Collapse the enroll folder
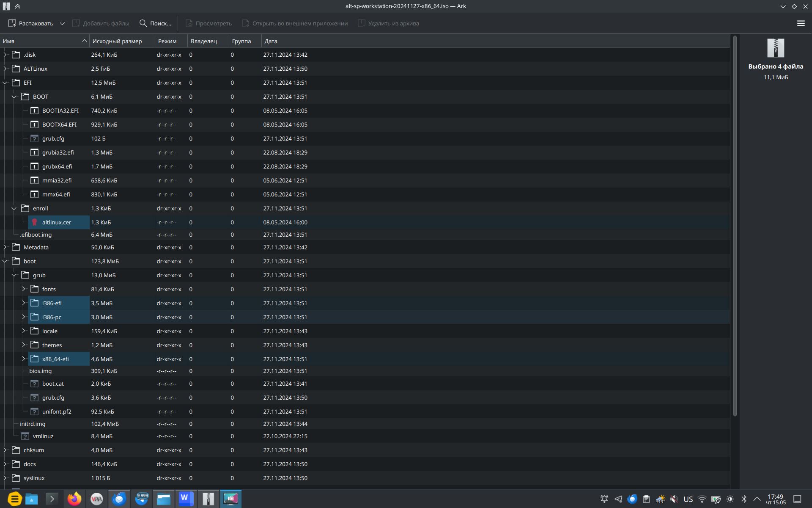812x508 pixels. click(14, 208)
